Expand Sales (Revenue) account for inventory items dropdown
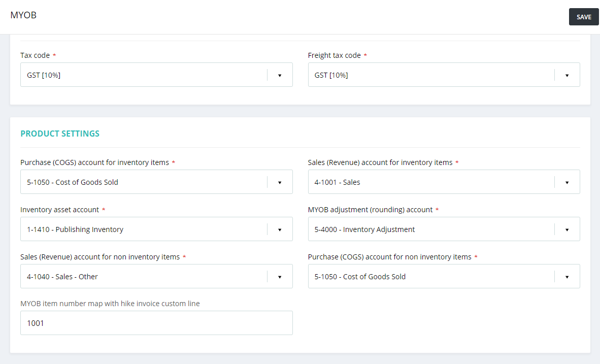The width and height of the screenshot is (600, 364). point(444,182)
